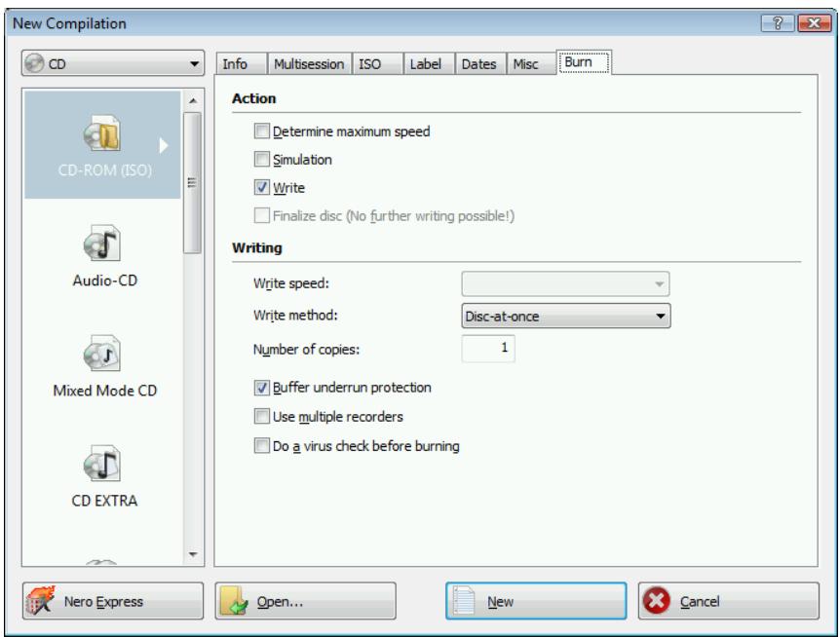Close the New Compilation dialog
This screenshot has height=637, width=840.
pyautogui.click(x=814, y=23)
